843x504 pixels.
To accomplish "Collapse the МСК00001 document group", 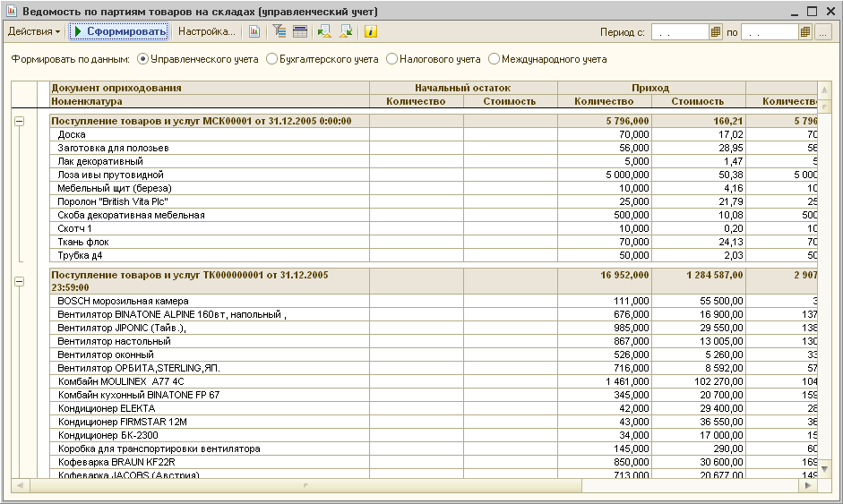I will [19, 122].
